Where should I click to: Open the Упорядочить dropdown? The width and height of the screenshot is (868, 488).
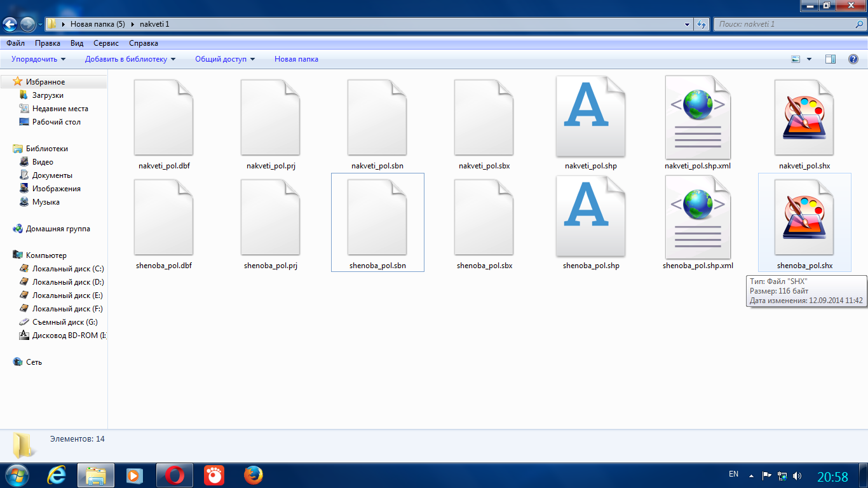point(38,59)
